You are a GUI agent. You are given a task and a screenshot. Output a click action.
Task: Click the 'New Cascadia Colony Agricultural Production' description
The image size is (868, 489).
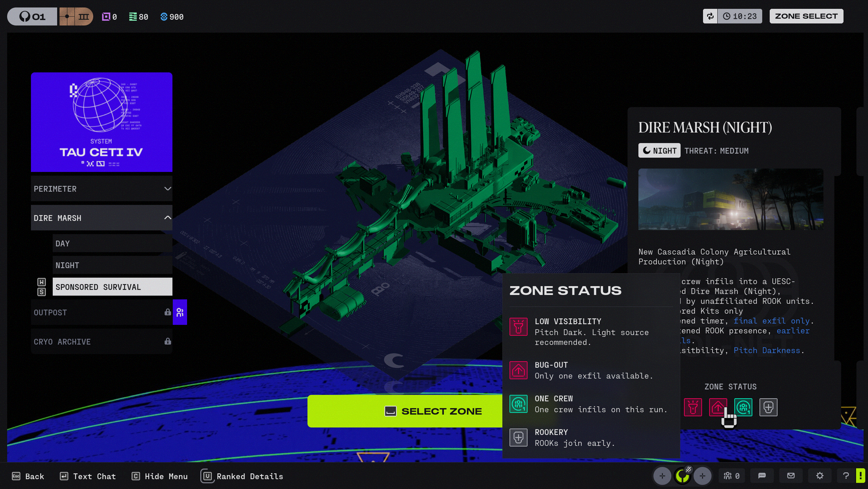tap(714, 257)
